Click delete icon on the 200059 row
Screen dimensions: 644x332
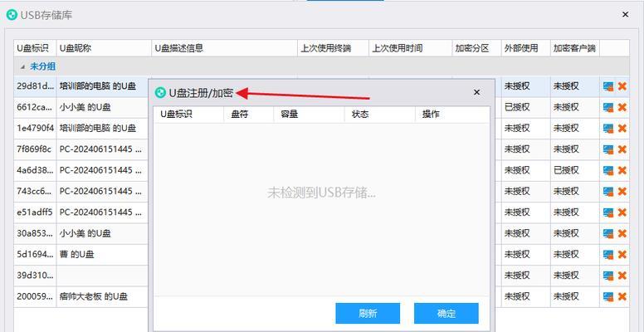pyautogui.click(x=622, y=296)
